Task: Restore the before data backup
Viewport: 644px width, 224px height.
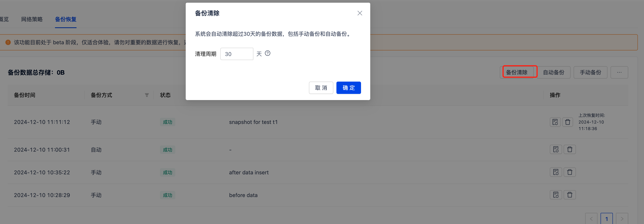Action: 556,195
